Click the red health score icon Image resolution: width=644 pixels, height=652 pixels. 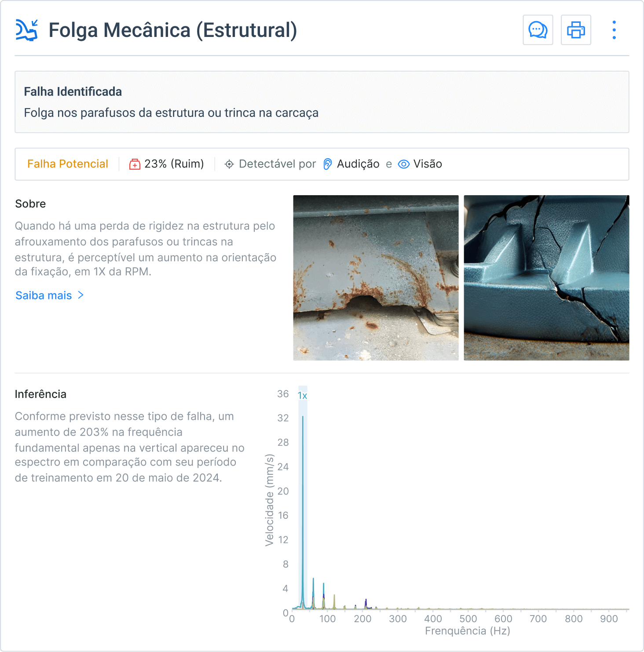point(135,164)
